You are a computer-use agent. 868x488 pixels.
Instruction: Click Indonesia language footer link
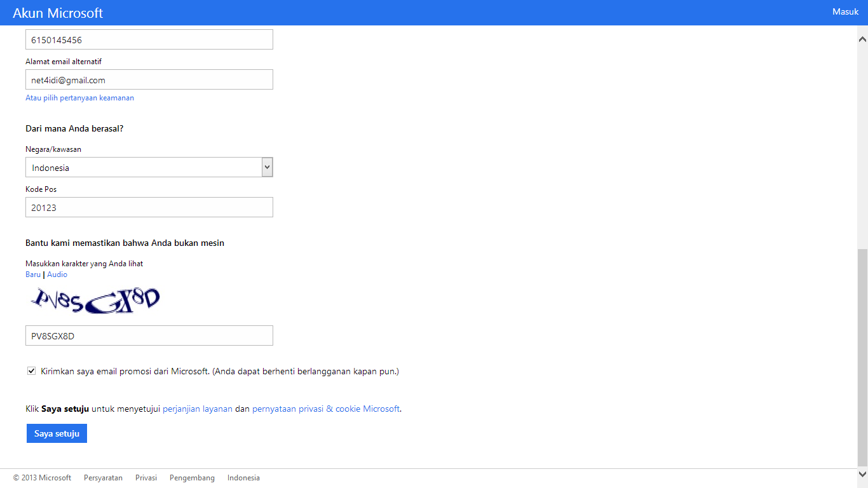(243, 478)
